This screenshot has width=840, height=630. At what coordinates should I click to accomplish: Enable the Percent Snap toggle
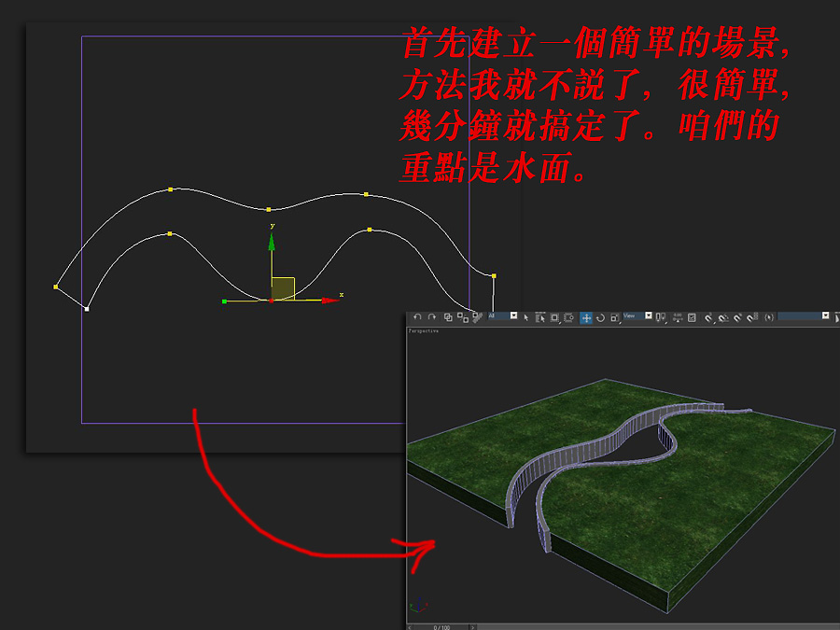pos(737,317)
